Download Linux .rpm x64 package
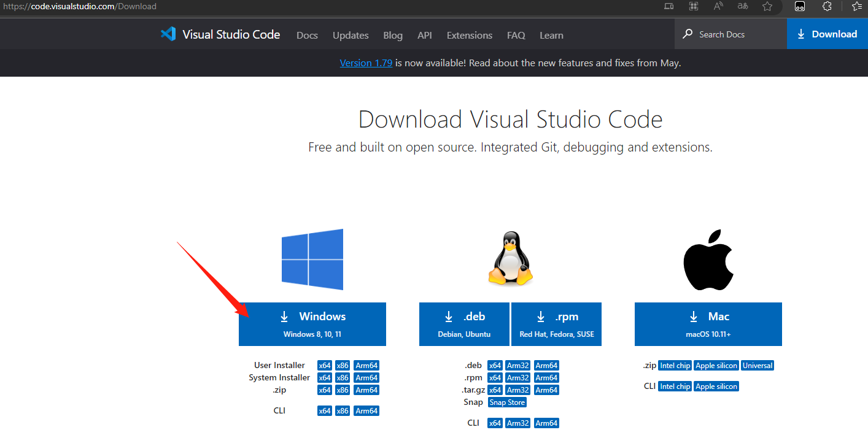The height and width of the screenshot is (446, 868). pos(495,378)
